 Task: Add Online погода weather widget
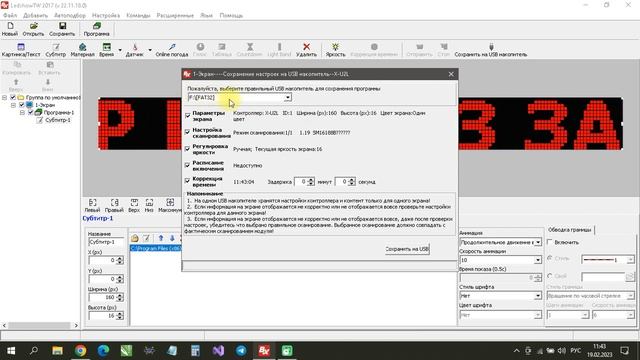(x=172, y=50)
